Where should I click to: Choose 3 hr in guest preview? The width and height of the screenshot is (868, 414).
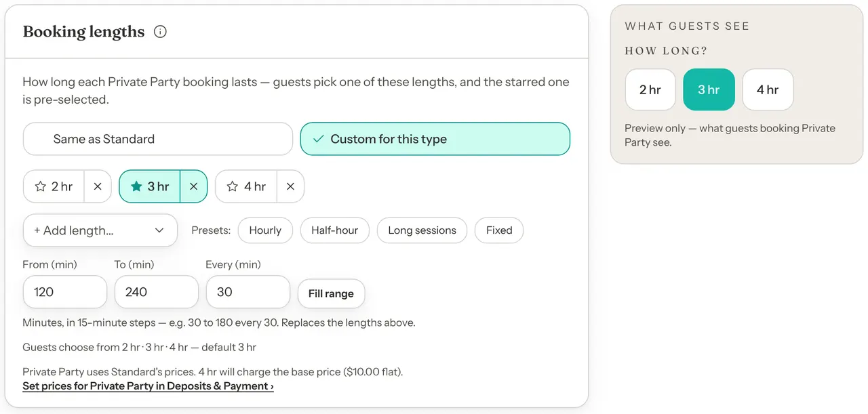tap(709, 89)
